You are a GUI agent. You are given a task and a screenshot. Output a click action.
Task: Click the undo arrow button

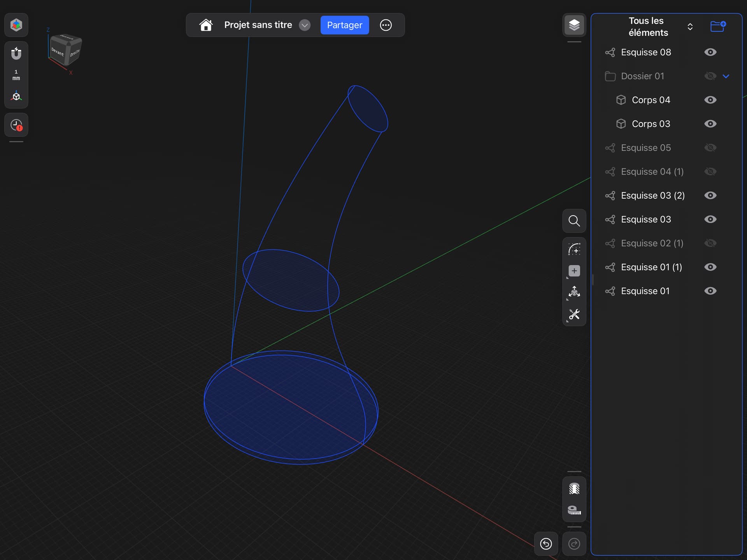point(546,544)
